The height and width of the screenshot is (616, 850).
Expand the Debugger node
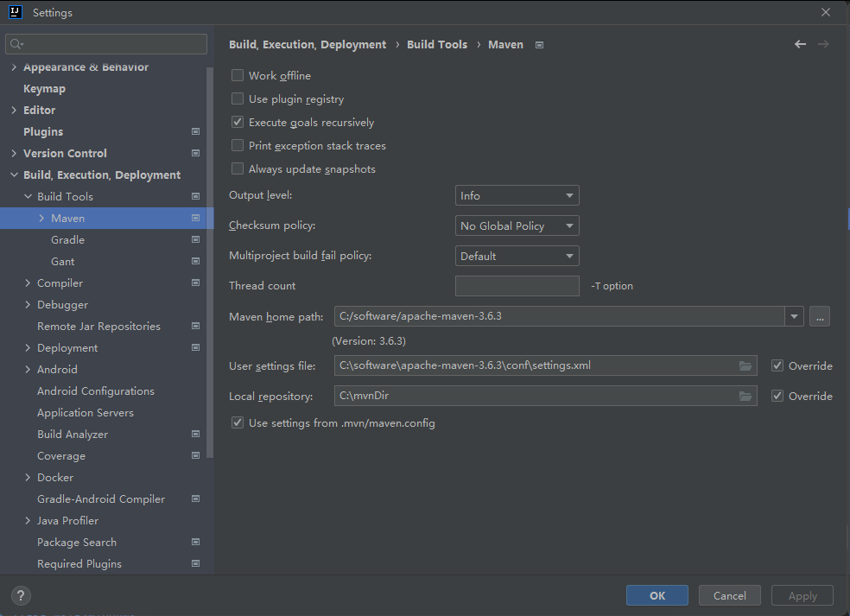coord(28,305)
